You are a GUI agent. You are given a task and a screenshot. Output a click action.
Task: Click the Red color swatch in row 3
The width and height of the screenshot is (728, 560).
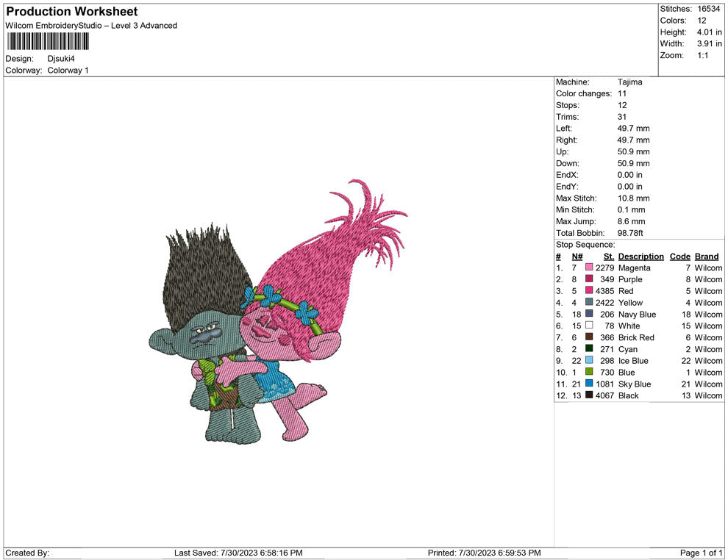(589, 290)
